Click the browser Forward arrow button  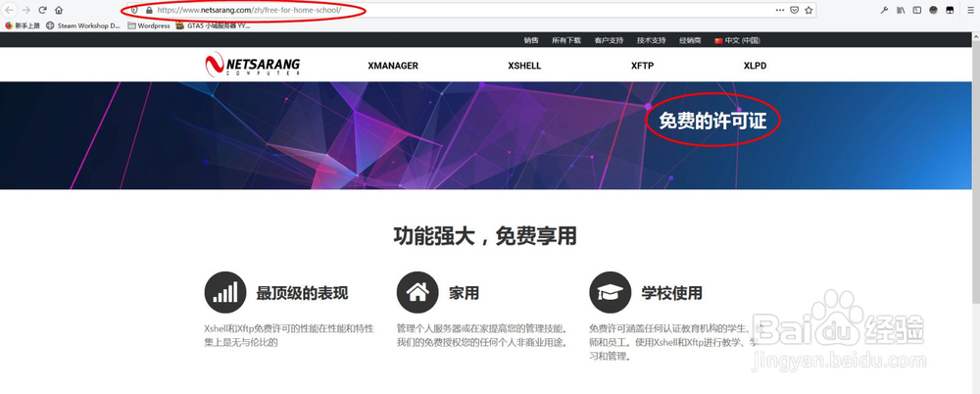click(26, 10)
